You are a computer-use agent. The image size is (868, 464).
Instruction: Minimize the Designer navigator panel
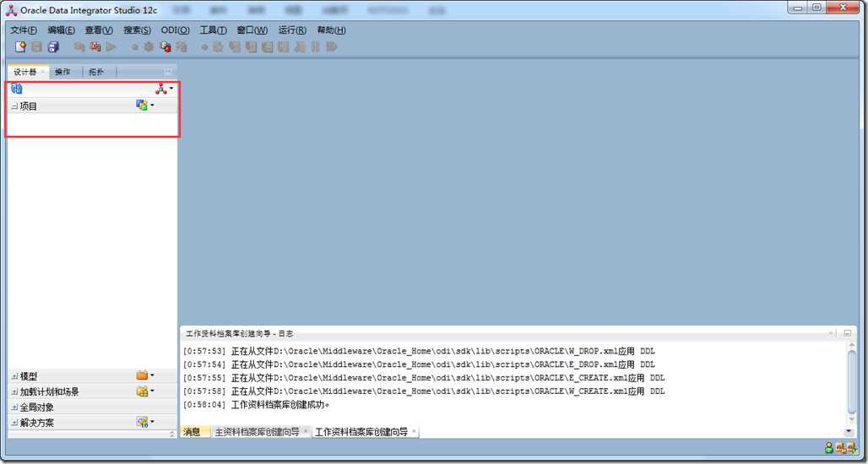point(168,72)
